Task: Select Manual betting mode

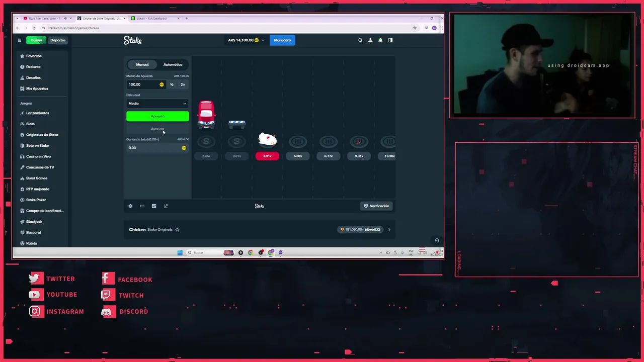Action: click(142, 64)
